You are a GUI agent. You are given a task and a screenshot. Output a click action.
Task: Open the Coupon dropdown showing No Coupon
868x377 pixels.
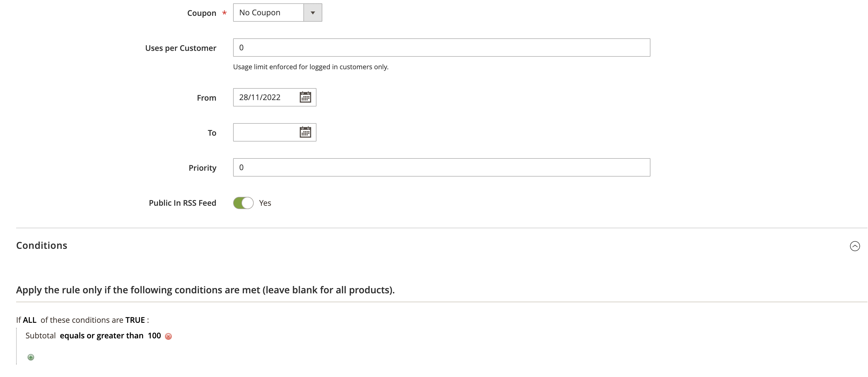[277, 13]
